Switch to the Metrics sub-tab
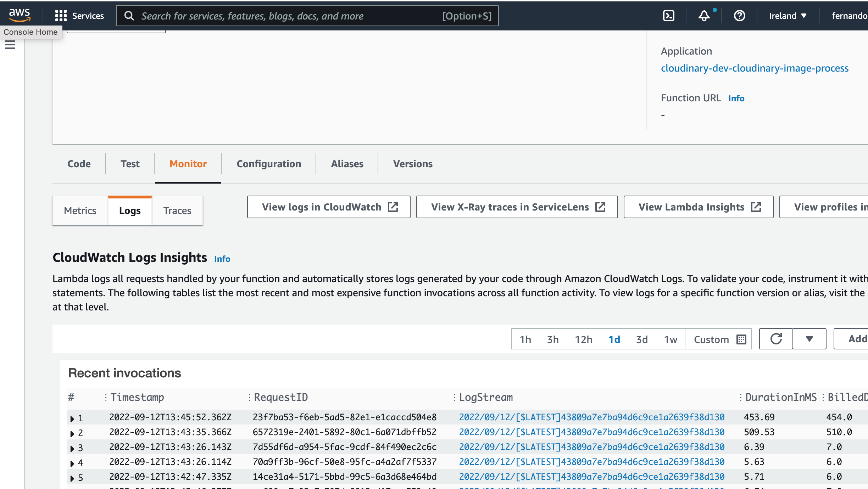Viewport: 868px width, 489px height. [x=80, y=210]
